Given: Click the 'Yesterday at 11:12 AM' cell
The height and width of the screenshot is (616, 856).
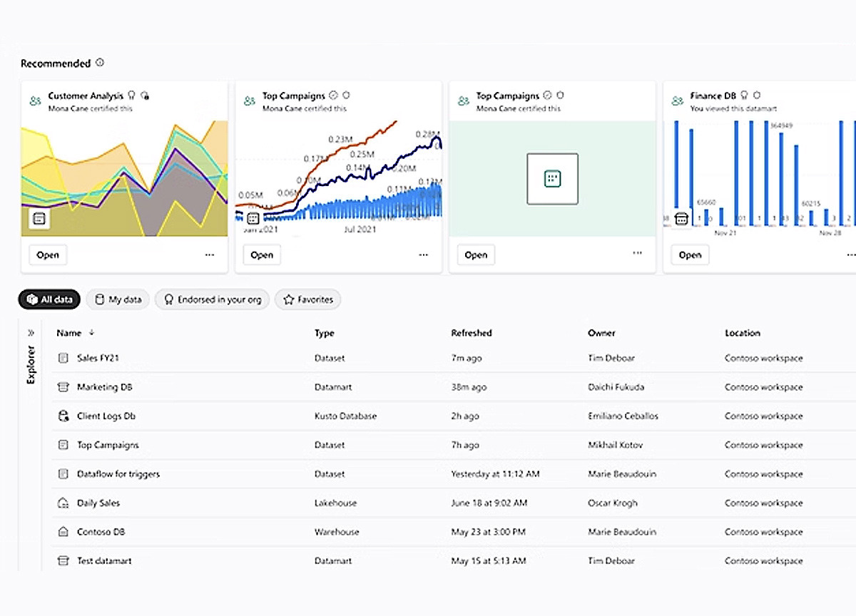Looking at the screenshot, I should click(x=495, y=473).
